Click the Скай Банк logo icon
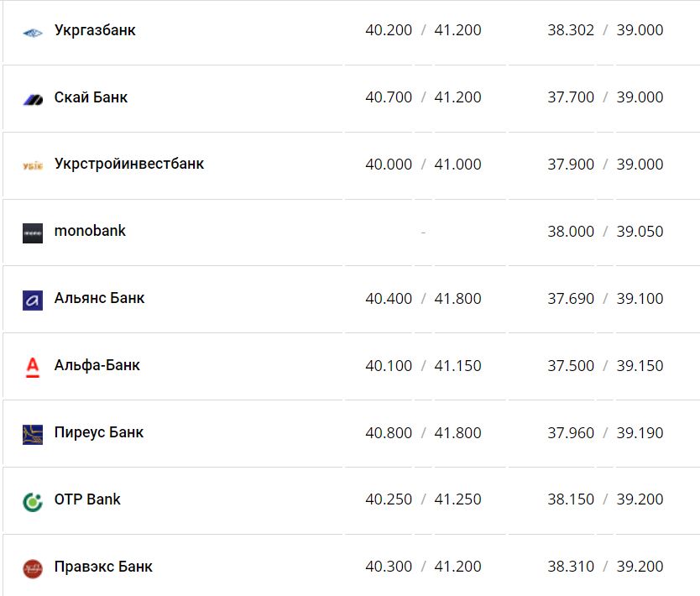700x596 pixels. 33,99
